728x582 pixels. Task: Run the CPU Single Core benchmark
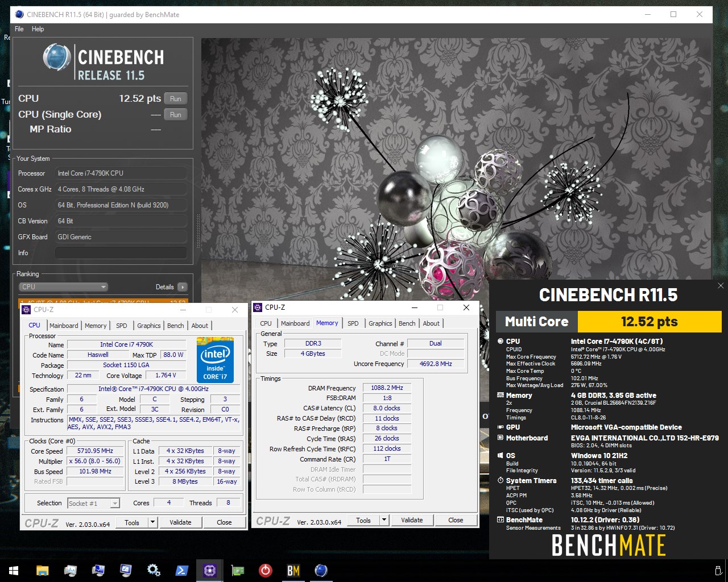point(176,115)
